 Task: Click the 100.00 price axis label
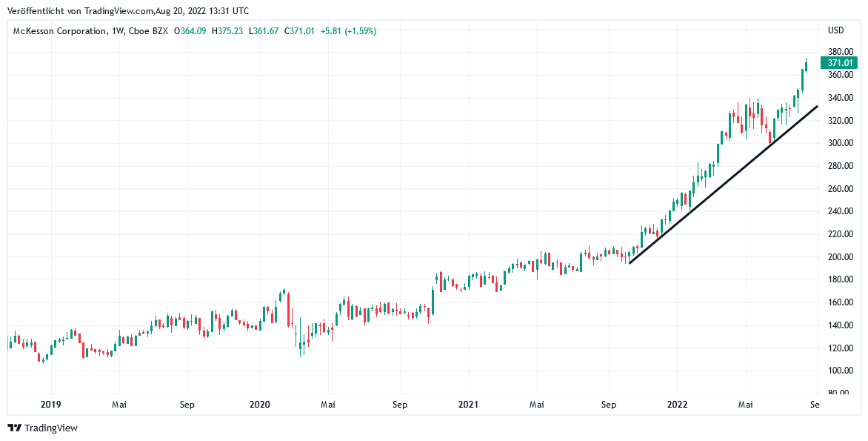tap(840, 371)
